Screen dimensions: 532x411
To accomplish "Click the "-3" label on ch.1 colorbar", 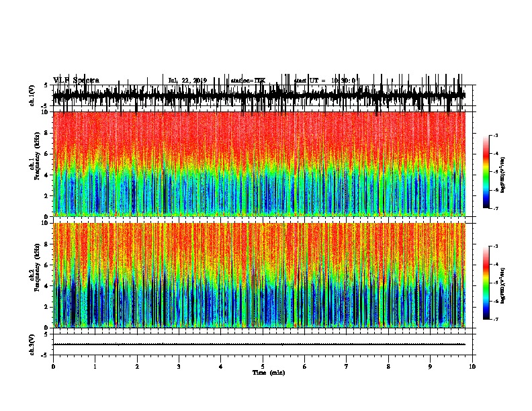I will pos(495,135).
